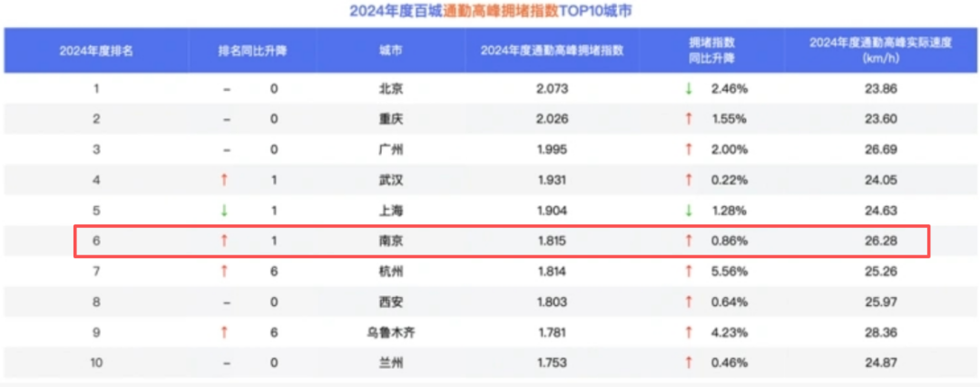Click the red up arrow beside Lanzhou's 0.46%
Image resolution: width=980 pixels, height=387 pixels.
click(689, 362)
